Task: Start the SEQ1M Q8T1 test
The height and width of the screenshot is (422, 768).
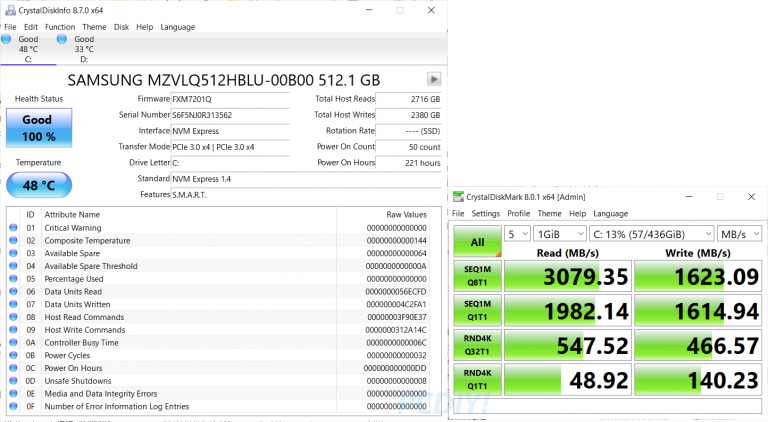Action: tap(478, 276)
